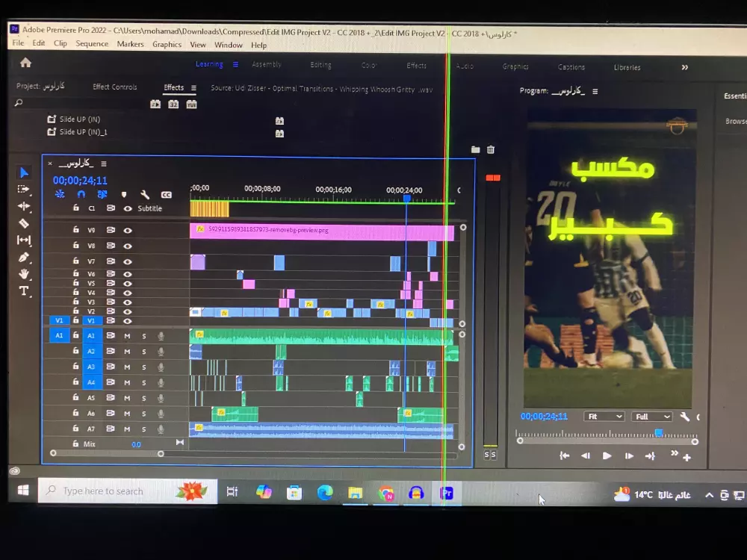The image size is (747, 560).
Task: Open the Program monitor settings wrench
Action: click(x=685, y=417)
